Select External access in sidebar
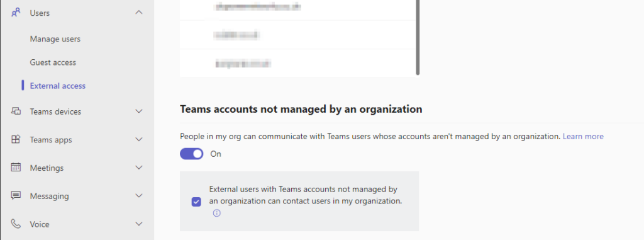The width and height of the screenshot is (644, 240). coord(57,86)
